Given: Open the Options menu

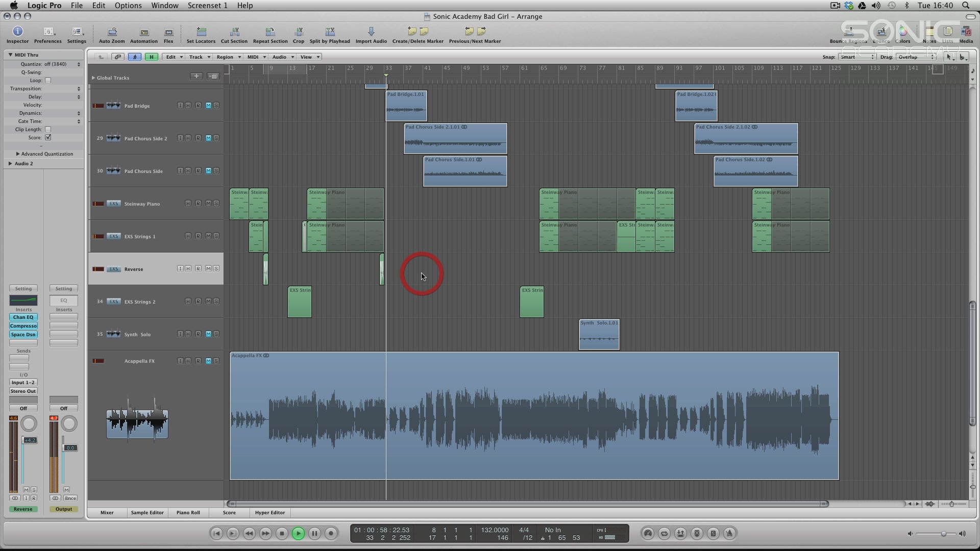Looking at the screenshot, I should 128,6.
